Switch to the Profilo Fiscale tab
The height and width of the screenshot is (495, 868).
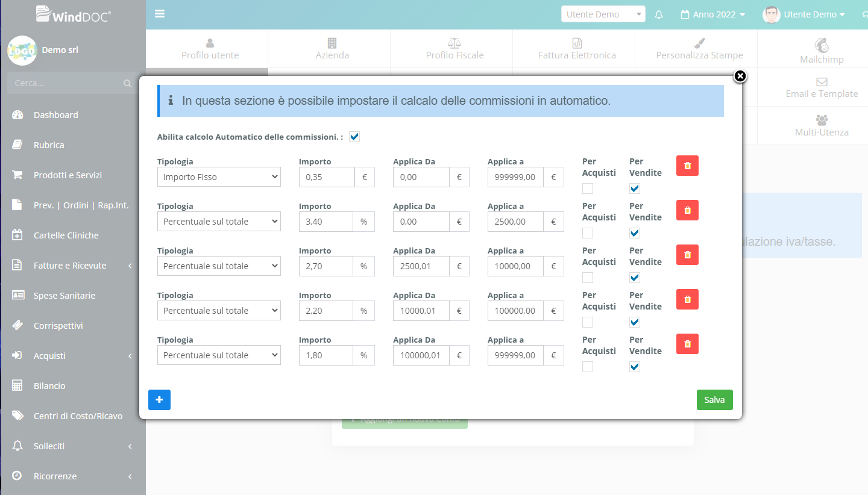[454, 49]
